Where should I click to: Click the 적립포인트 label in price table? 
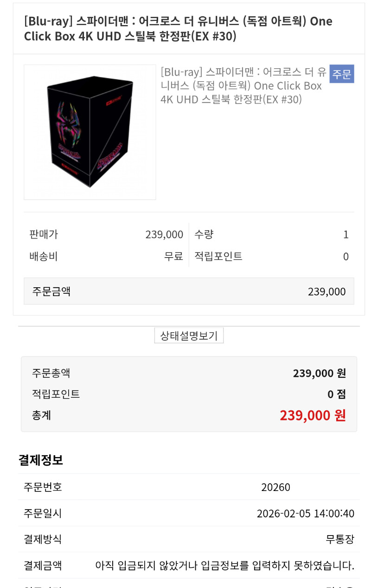pyautogui.click(x=218, y=256)
